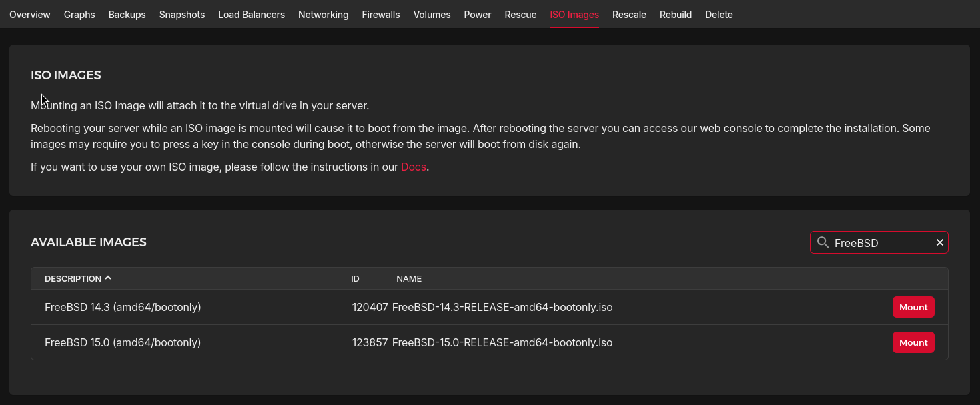Click the ID column header
Screen dimensions: 980x405
(x=356, y=278)
